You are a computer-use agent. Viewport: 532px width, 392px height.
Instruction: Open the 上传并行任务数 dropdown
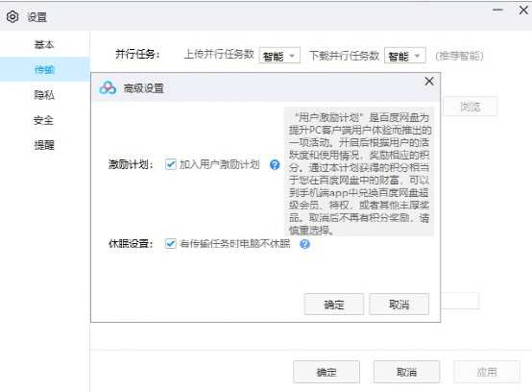coord(279,56)
